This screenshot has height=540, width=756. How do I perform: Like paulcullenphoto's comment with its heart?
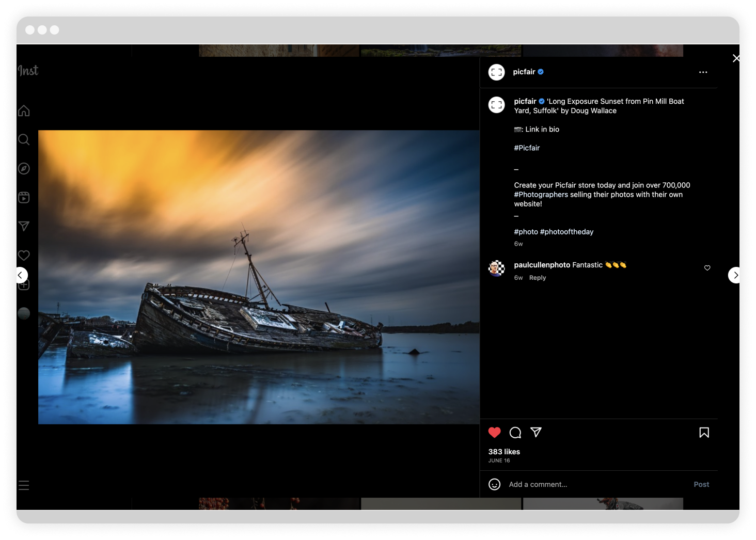(x=707, y=268)
